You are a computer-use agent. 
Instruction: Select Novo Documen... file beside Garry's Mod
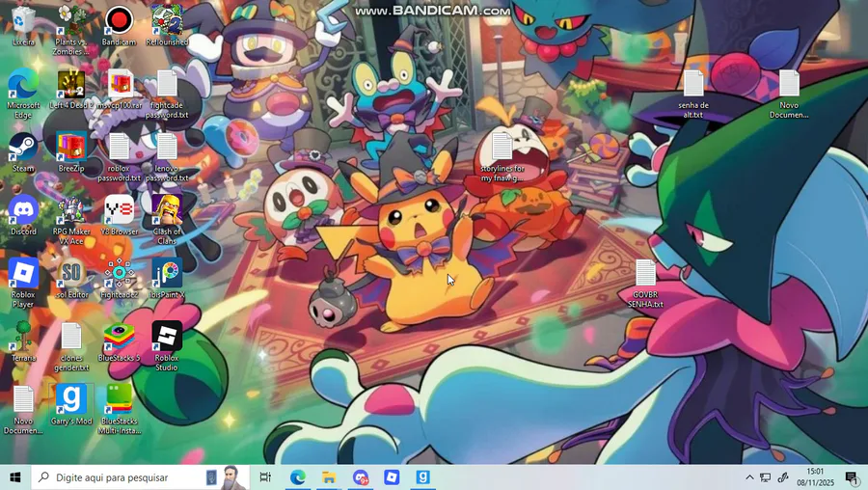(23, 410)
